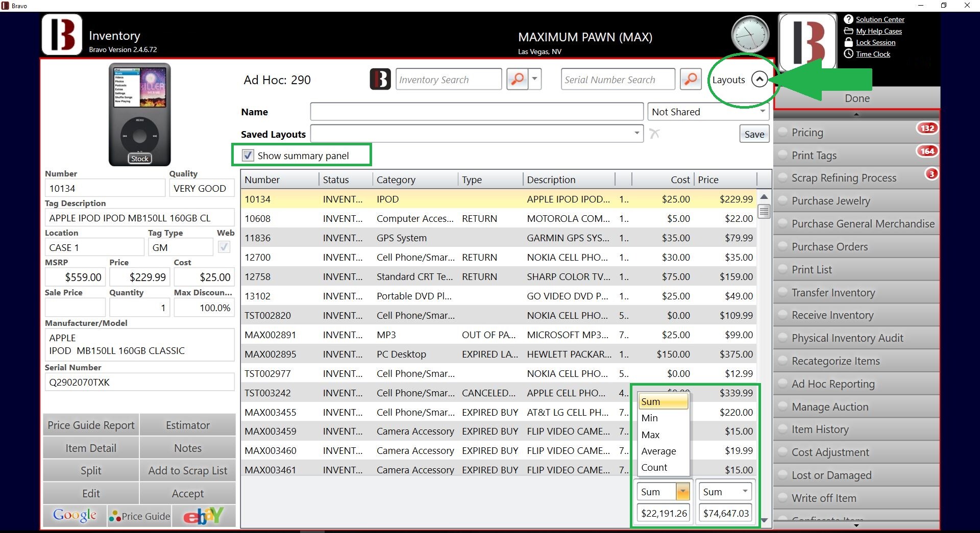Click the Serial Number Search magnifier button
The image size is (980, 533).
[x=691, y=80]
